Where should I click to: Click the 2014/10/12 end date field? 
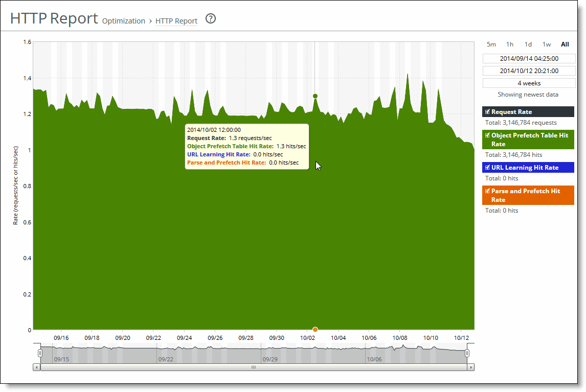[529, 71]
